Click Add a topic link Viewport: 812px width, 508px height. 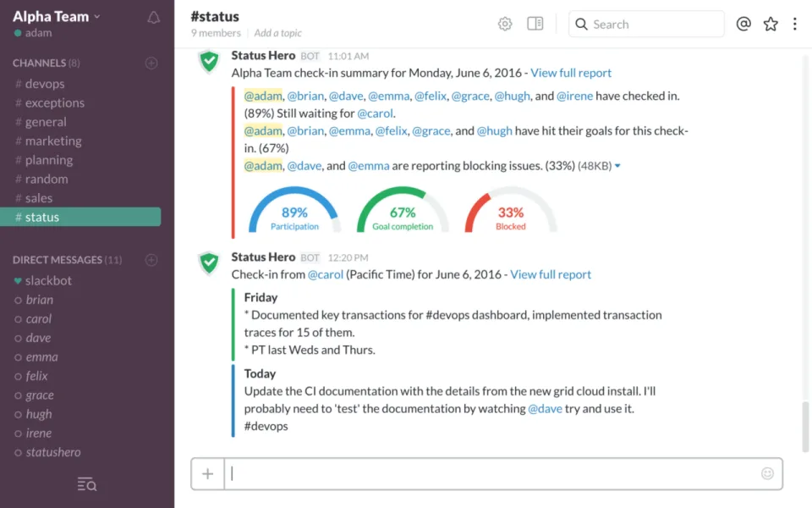pyautogui.click(x=277, y=33)
